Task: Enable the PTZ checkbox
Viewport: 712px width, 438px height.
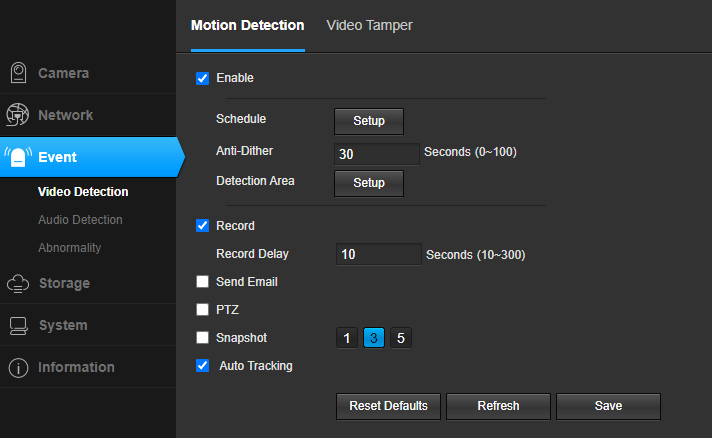Action: (203, 310)
